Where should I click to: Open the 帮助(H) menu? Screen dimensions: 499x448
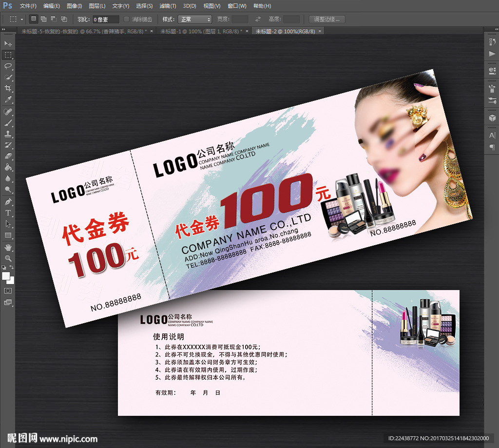(262, 6)
